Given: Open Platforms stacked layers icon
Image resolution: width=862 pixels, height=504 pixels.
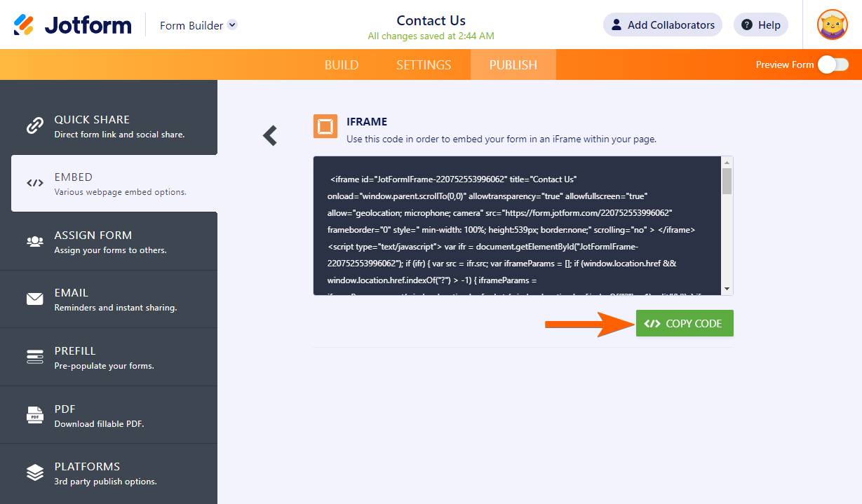Looking at the screenshot, I should tap(34, 473).
